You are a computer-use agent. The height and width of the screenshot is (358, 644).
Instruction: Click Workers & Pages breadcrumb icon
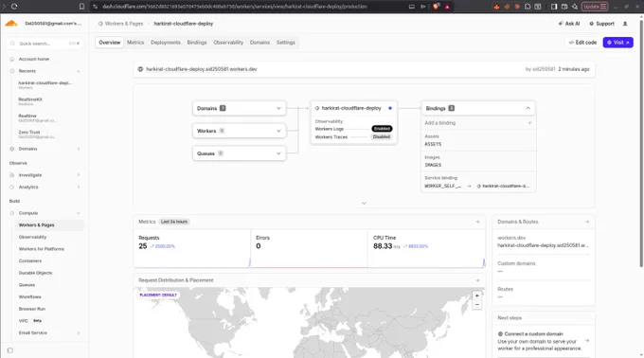pos(100,24)
